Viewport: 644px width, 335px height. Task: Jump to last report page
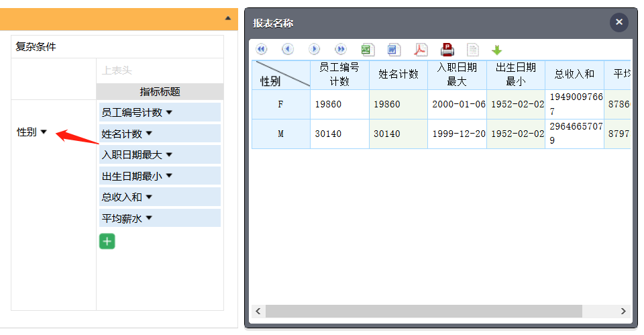[x=341, y=50]
